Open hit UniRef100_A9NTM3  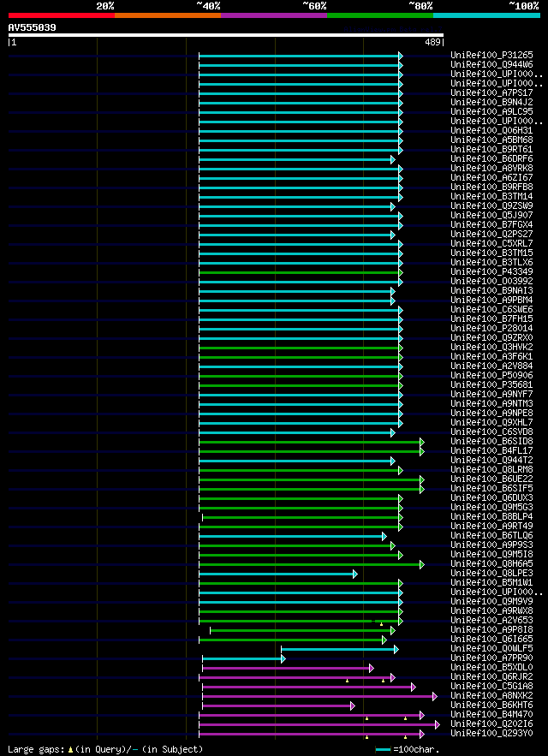click(491, 403)
